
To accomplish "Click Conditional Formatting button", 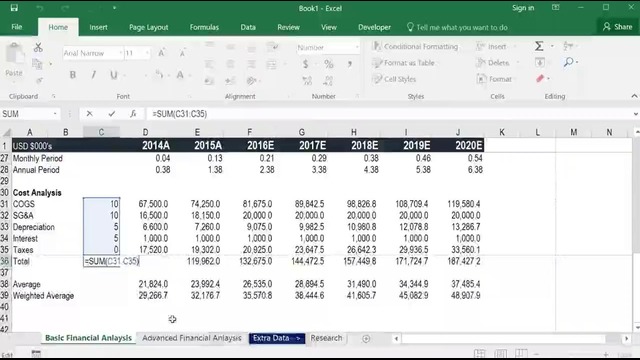I will 416,47.
